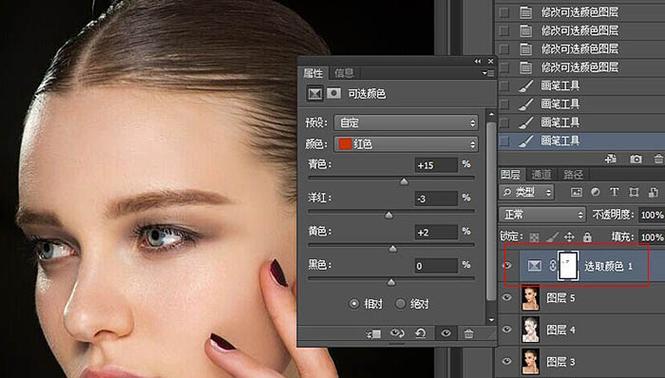Set history brush source on highlighted 画笔工具 state

pyautogui.click(x=504, y=141)
